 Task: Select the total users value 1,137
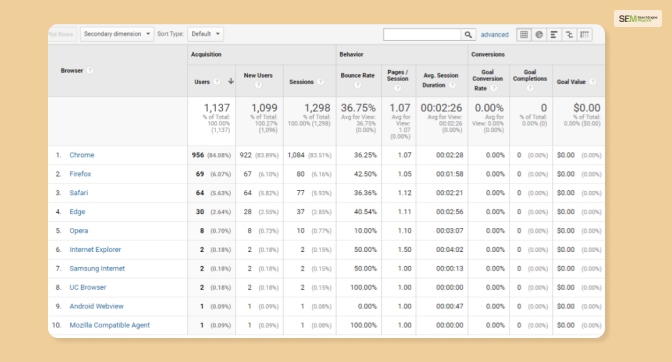point(217,108)
